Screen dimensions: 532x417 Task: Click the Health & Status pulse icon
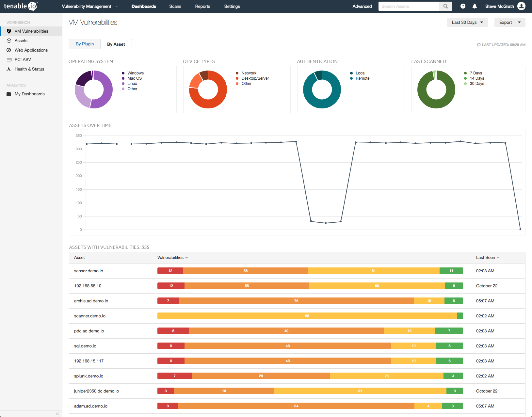9,69
